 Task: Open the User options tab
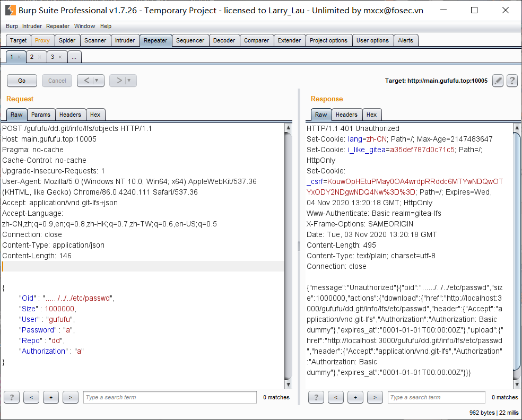pos(372,40)
